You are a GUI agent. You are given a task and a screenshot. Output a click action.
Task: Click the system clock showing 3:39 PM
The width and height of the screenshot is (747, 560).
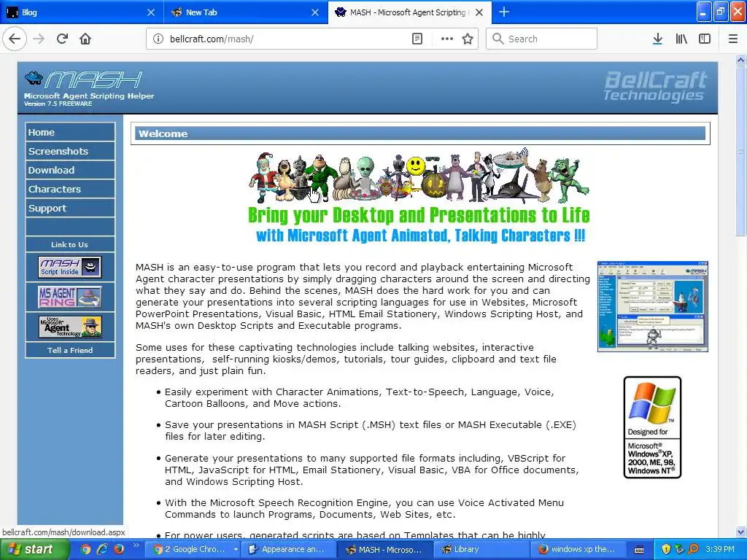coord(720,550)
